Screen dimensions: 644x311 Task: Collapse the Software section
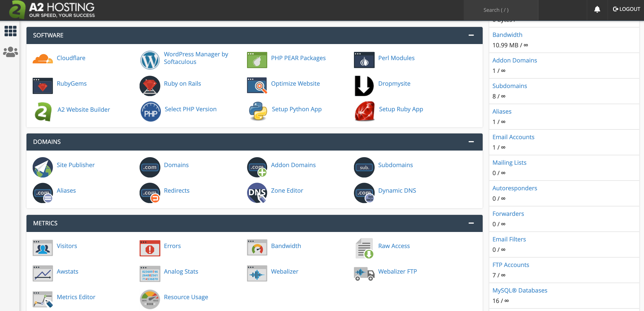point(471,35)
